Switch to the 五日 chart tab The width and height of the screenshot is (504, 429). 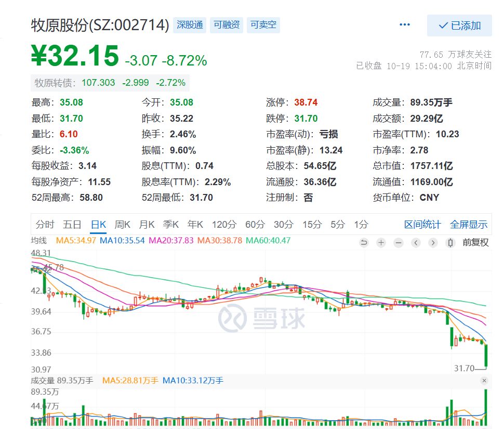pos(72,224)
